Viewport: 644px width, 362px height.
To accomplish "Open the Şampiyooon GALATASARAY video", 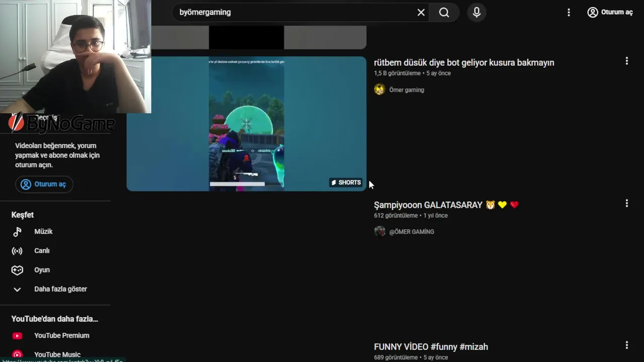I will [x=446, y=205].
